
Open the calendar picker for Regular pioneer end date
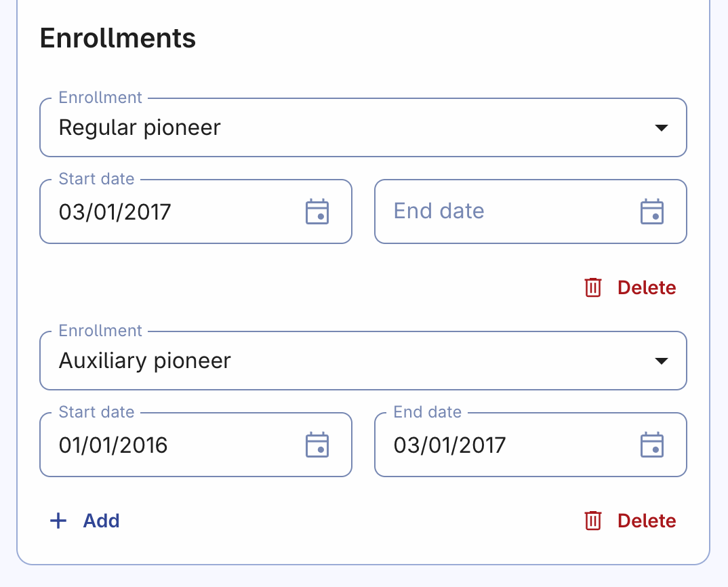coord(653,211)
